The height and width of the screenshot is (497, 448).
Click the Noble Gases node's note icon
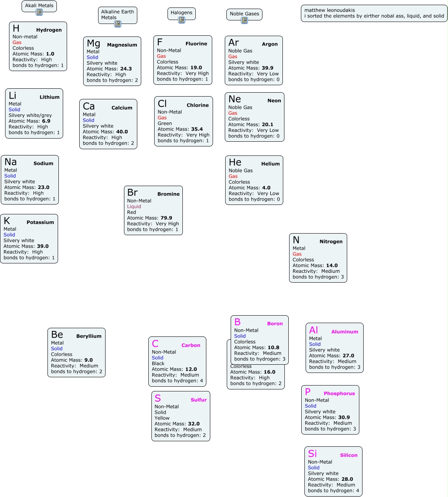coord(244,20)
